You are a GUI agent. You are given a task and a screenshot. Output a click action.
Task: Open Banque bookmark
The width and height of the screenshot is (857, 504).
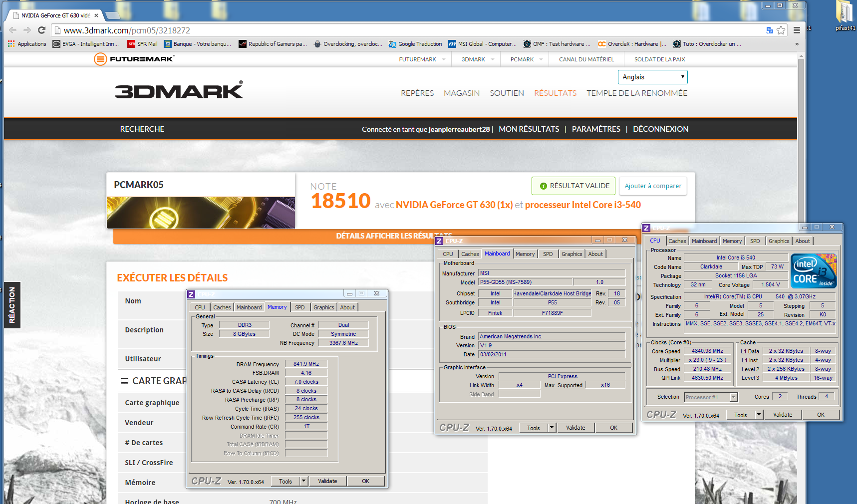(x=198, y=44)
